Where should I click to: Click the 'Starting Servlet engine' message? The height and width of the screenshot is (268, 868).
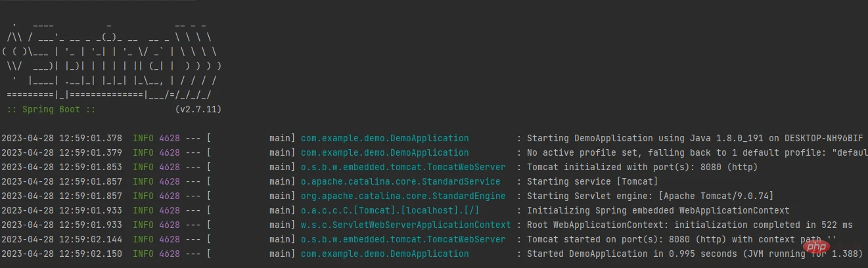click(651, 196)
